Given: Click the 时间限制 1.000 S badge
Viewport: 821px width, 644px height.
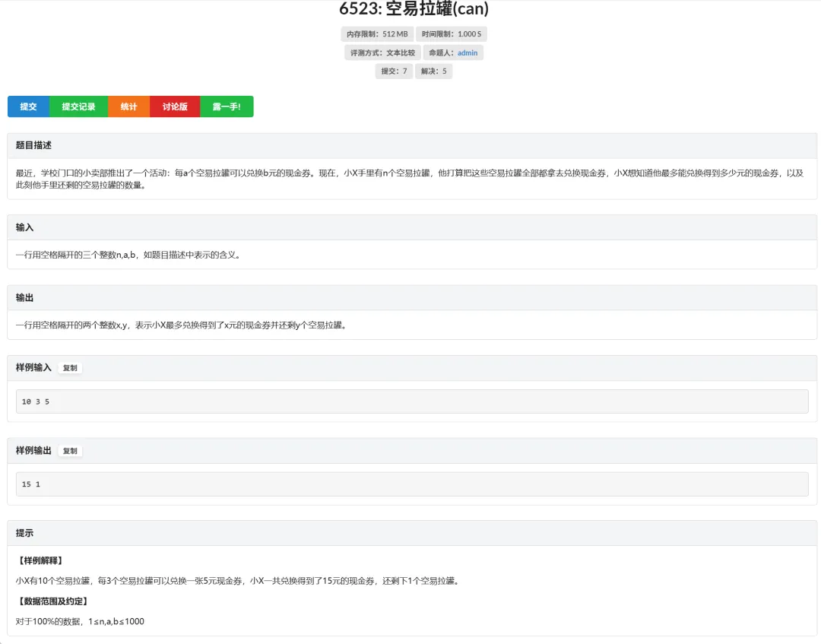Looking at the screenshot, I should click(x=452, y=33).
